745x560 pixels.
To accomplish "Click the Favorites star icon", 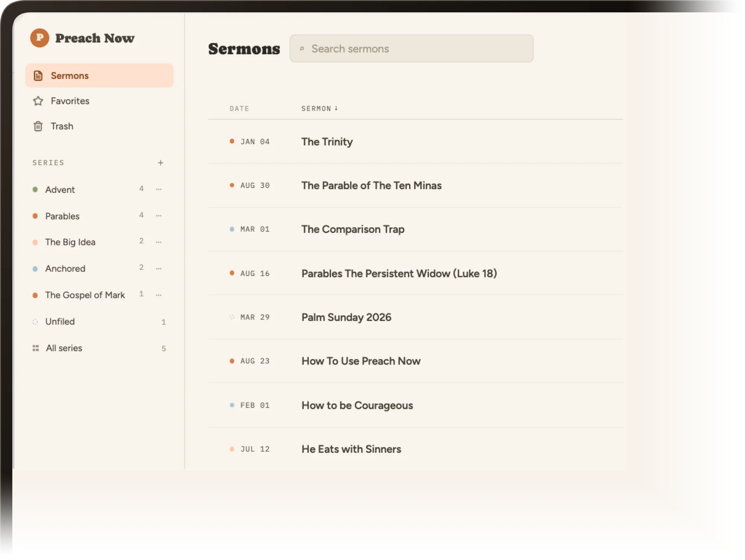I will [x=38, y=101].
